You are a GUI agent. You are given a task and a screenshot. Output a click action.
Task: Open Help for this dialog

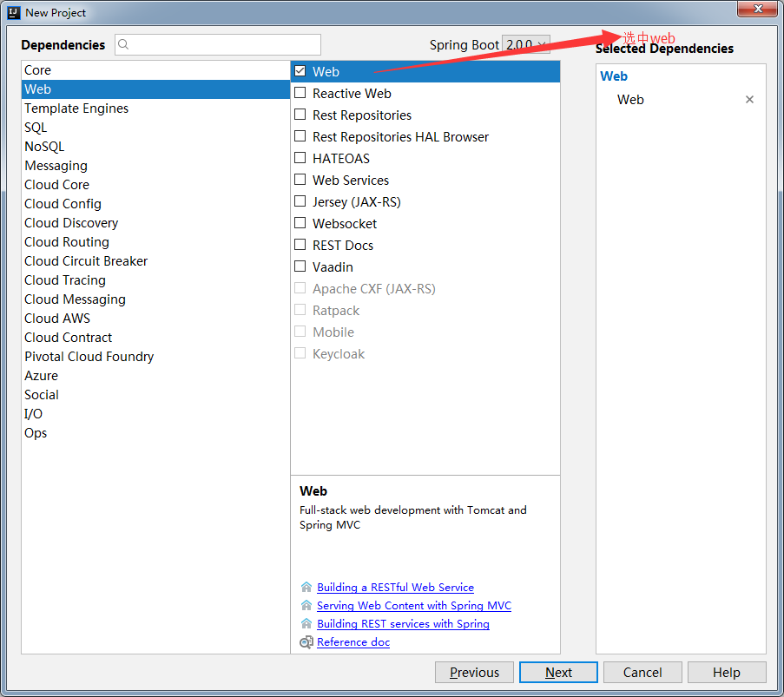pos(727,673)
